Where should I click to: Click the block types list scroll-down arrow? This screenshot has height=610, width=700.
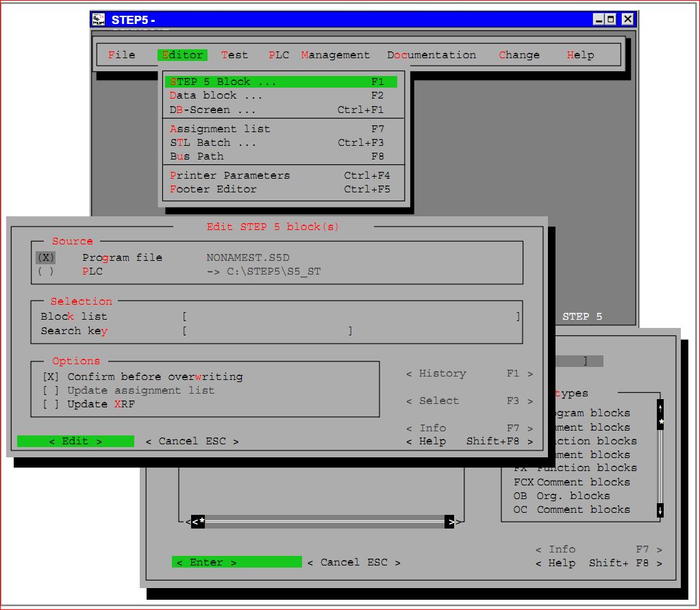pos(660,510)
